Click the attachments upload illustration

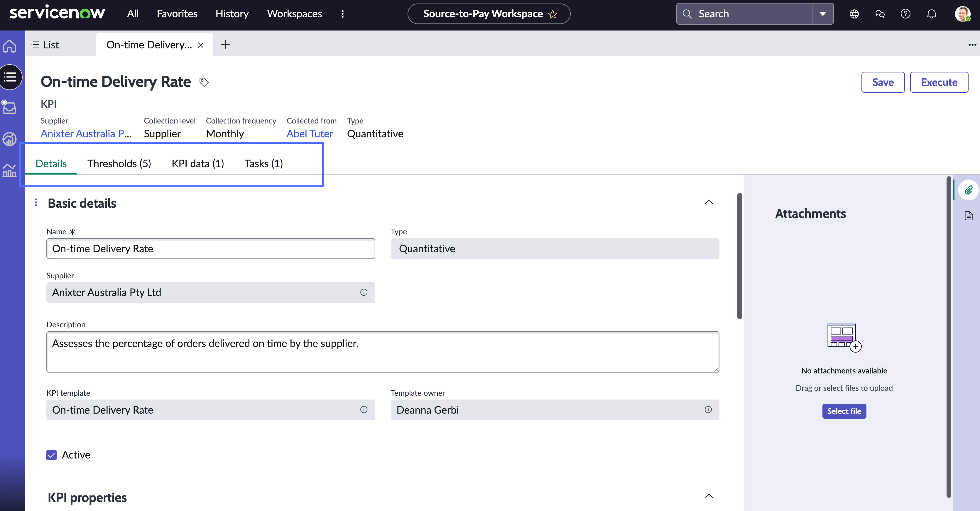point(844,338)
